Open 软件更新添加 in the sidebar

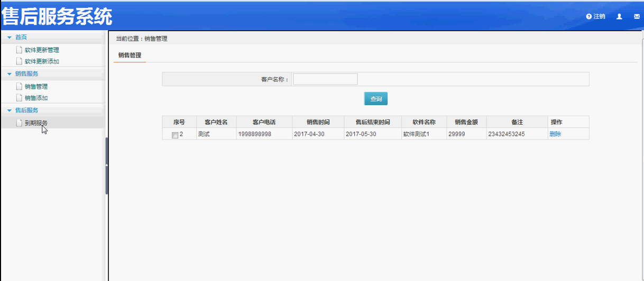tap(42, 62)
